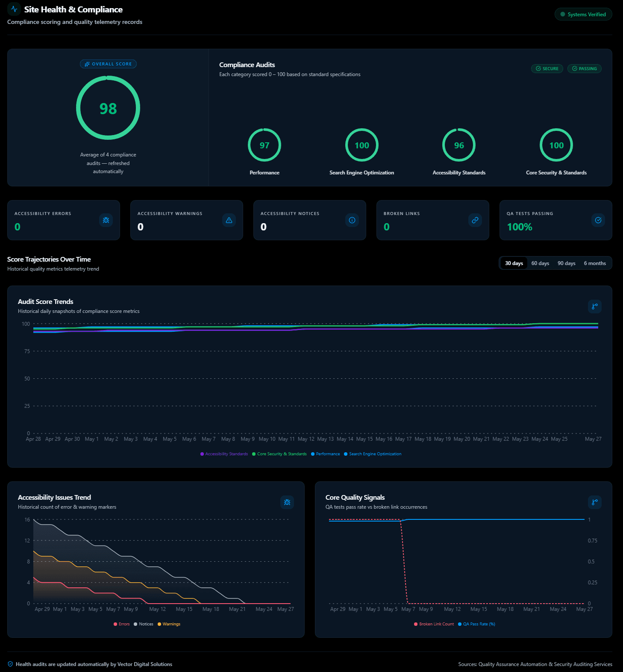Click the Audit Score Trends title
Image resolution: width=623 pixels, height=672 pixels.
pos(45,301)
